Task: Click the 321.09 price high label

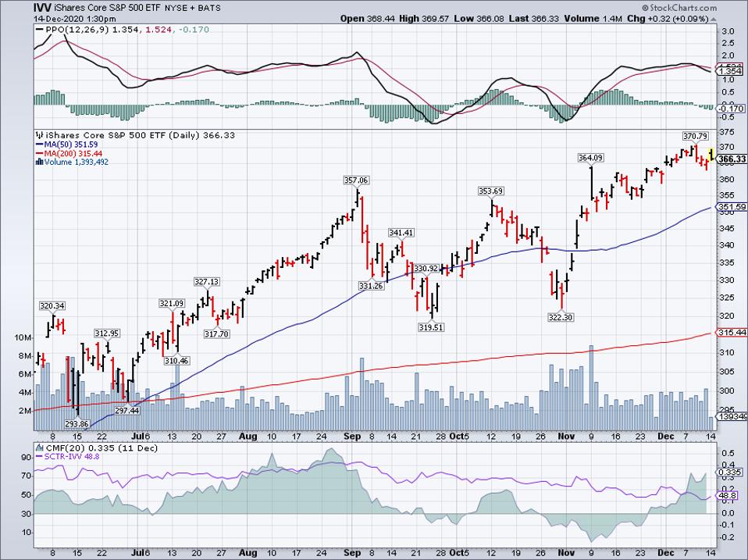Action: tap(172, 303)
